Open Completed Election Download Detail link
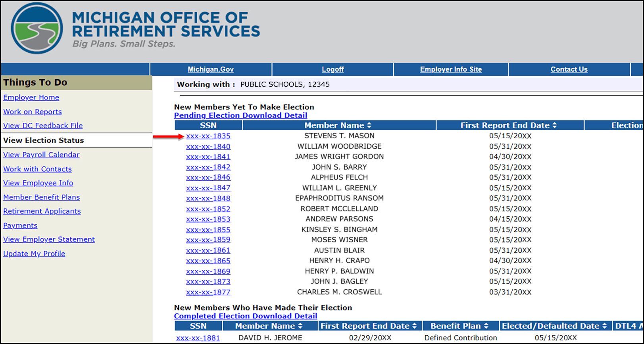 [245, 316]
